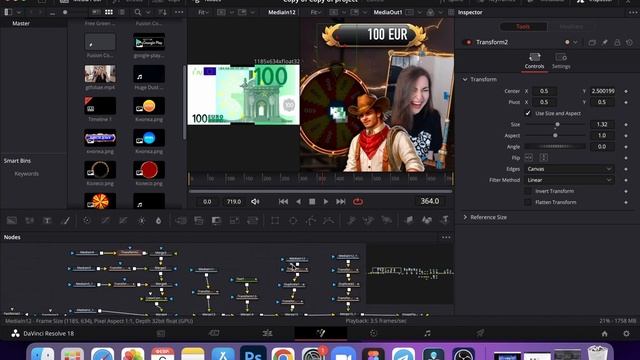Click the Center Y value field
Screen dimensions: 640x360
(x=602, y=91)
